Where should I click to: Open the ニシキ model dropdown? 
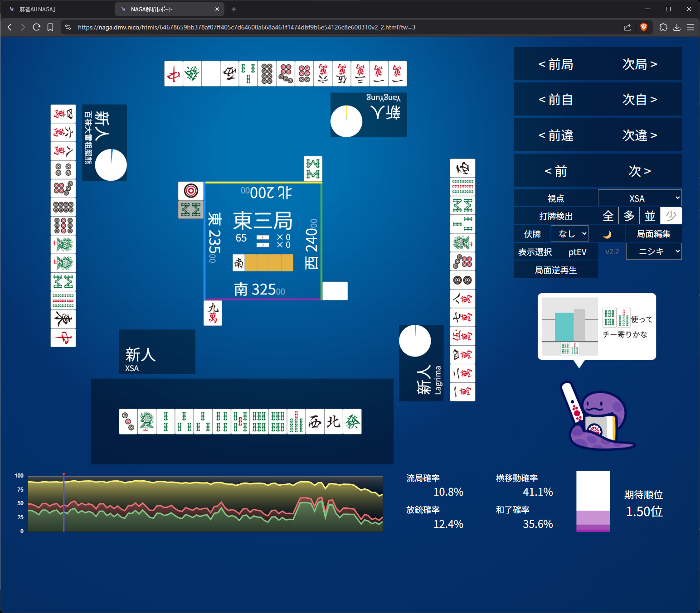tap(653, 251)
